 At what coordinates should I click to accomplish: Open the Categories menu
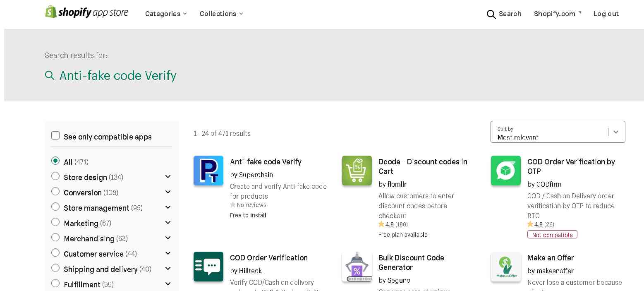[x=166, y=14]
